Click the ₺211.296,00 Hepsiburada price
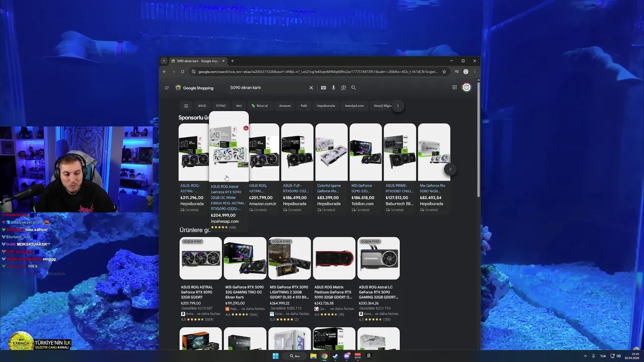 pyautogui.click(x=192, y=198)
